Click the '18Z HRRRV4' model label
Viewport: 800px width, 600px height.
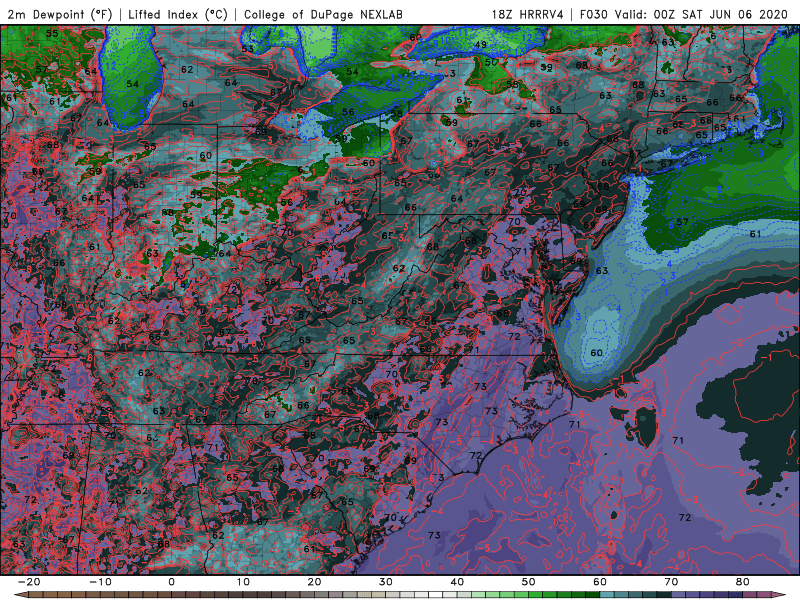pos(528,14)
